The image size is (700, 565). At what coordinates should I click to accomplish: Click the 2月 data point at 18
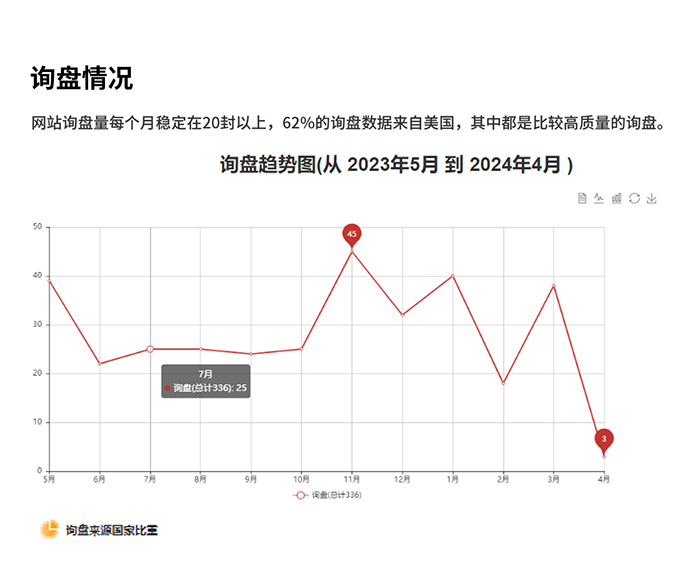tap(503, 383)
